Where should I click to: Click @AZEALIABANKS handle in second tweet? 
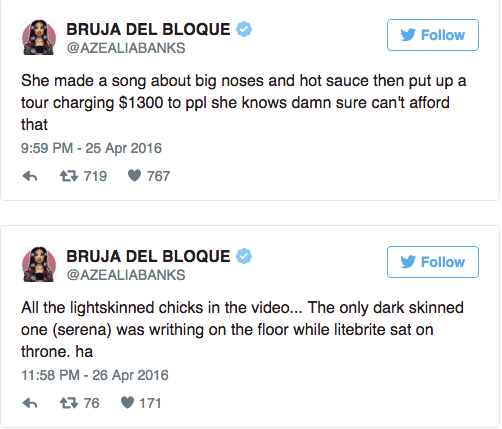[126, 275]
